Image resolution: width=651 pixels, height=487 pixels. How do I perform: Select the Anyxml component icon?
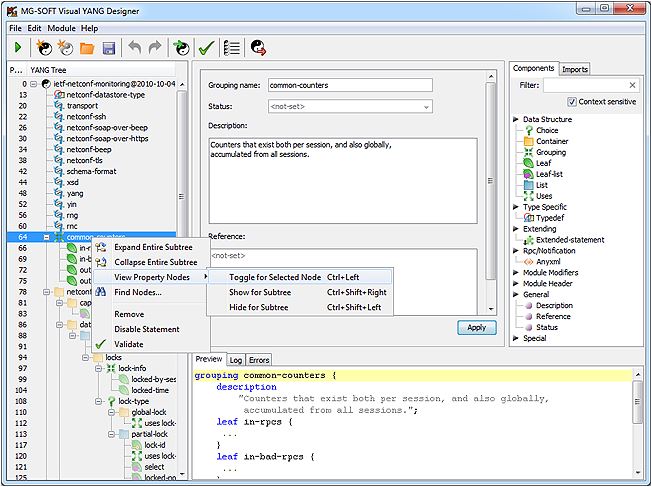click(529, 262)
